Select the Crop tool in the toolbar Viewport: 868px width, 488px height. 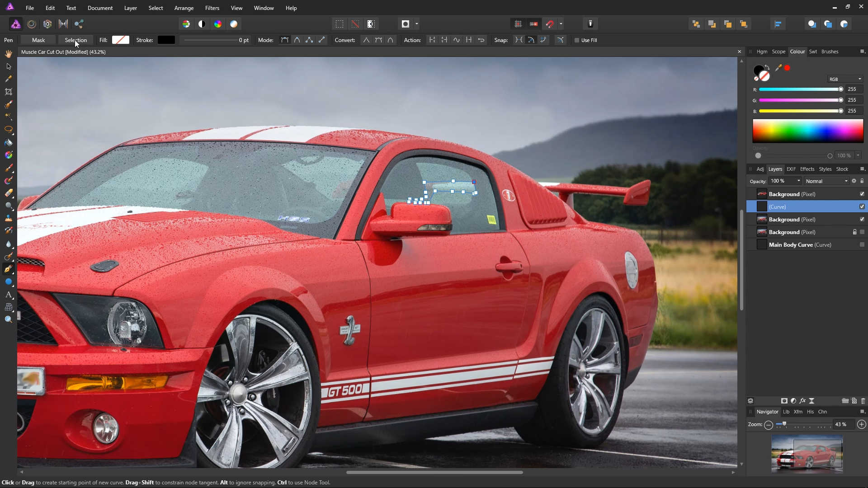coord(8,92)
